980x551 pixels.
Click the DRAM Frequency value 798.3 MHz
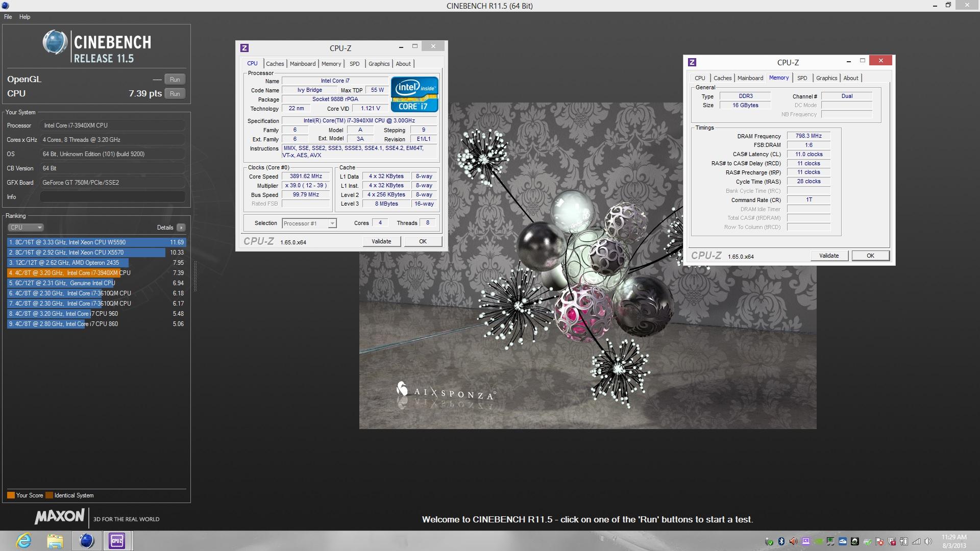pyautogui.click(x=808, y=136)
